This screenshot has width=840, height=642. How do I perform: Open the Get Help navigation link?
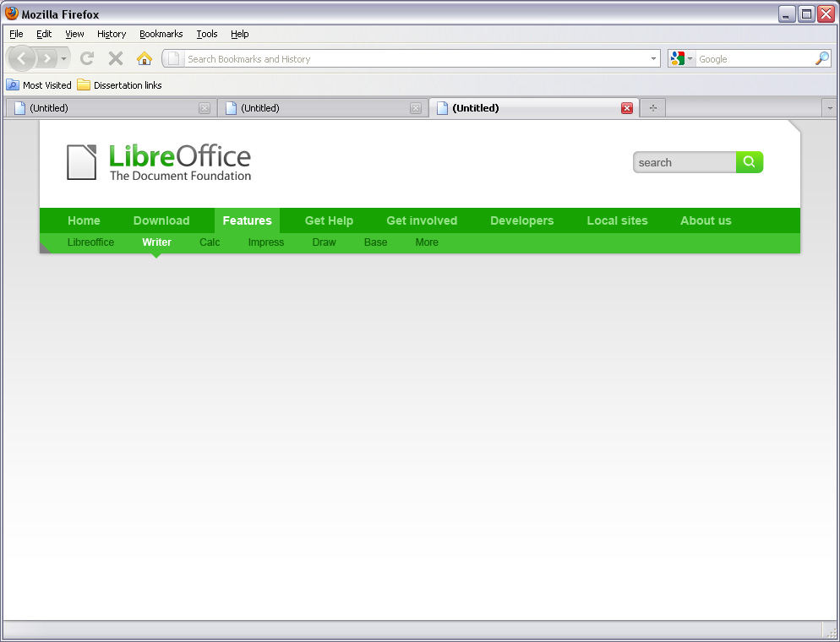329,220
